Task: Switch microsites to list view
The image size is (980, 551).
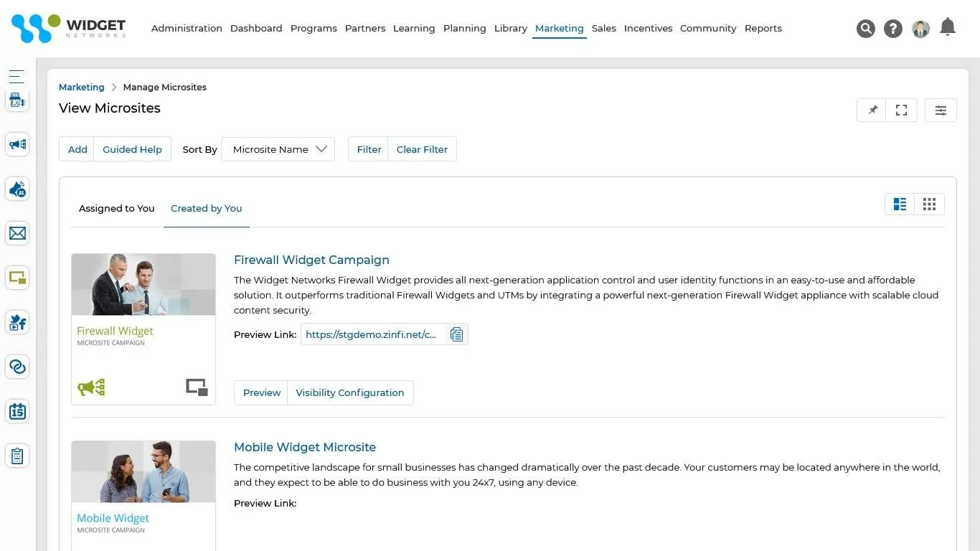Action: 900,204
